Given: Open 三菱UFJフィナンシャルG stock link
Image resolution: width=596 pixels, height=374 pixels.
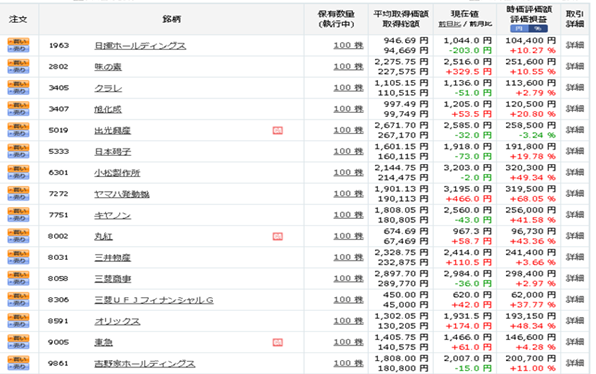Looking at the screenshot, I should (154, 300).
